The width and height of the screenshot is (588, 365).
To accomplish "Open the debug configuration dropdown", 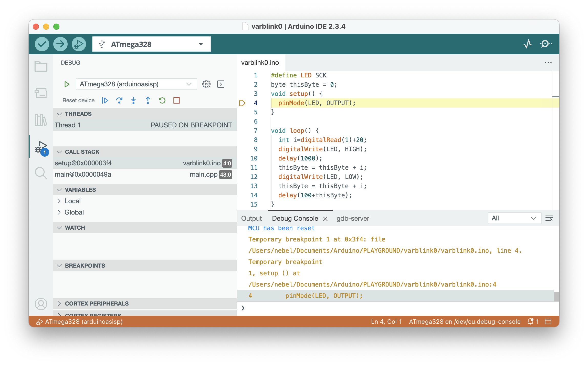I will click(x=136, y=84).
